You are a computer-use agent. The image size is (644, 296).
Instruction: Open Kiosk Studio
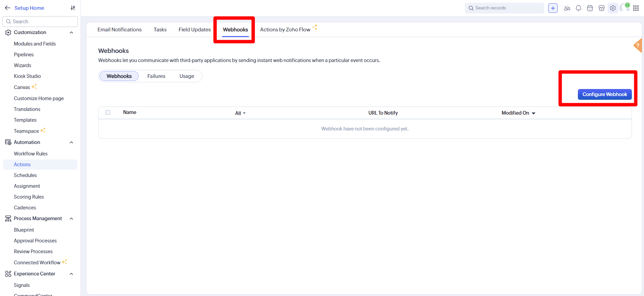tap(27, 76)
